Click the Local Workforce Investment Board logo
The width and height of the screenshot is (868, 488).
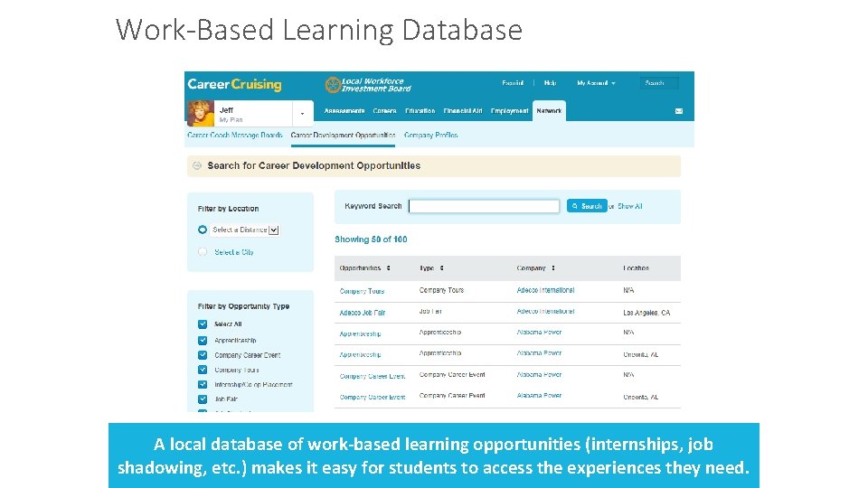[x=368, y=85]
